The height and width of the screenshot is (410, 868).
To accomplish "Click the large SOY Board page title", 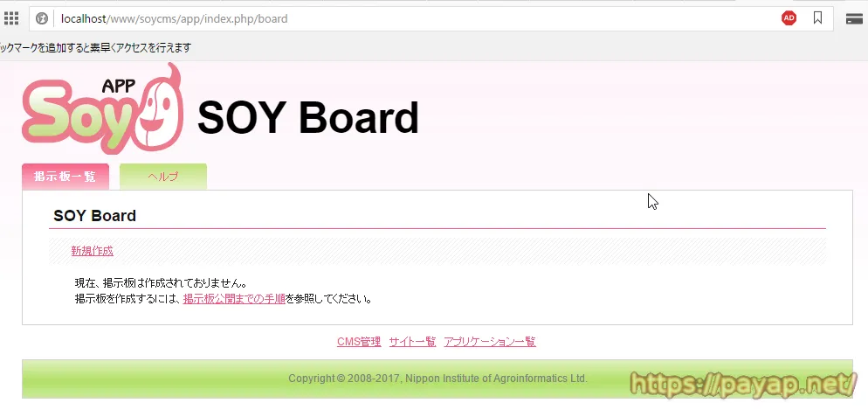I will point(308,118).
